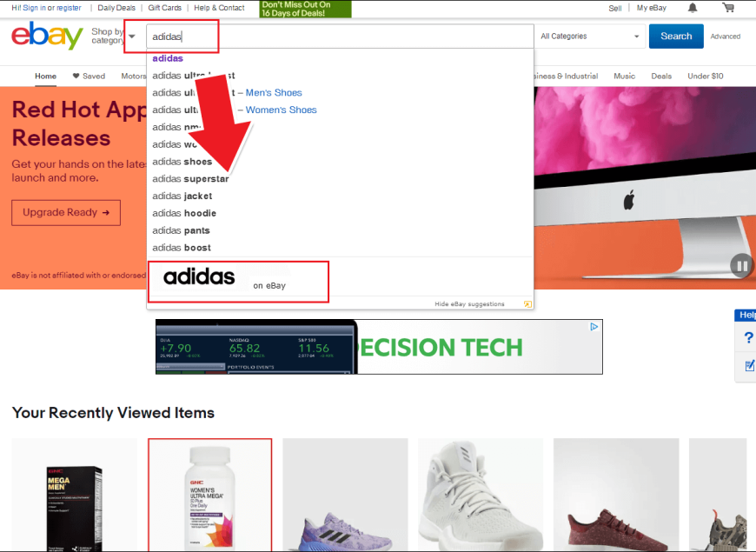Viewport: 756px width, 552px height.
Task: Open the Daily Deals link
Action: (116, 8)
